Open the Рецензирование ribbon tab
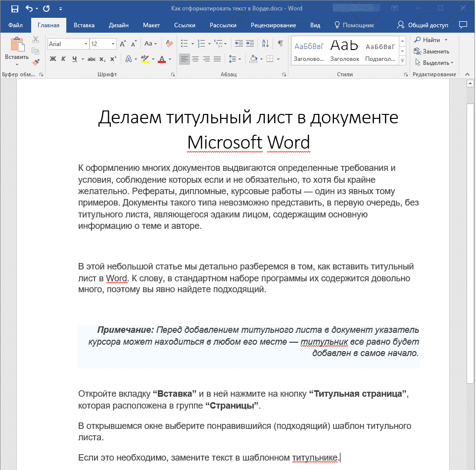 click(x=274, y=25)
